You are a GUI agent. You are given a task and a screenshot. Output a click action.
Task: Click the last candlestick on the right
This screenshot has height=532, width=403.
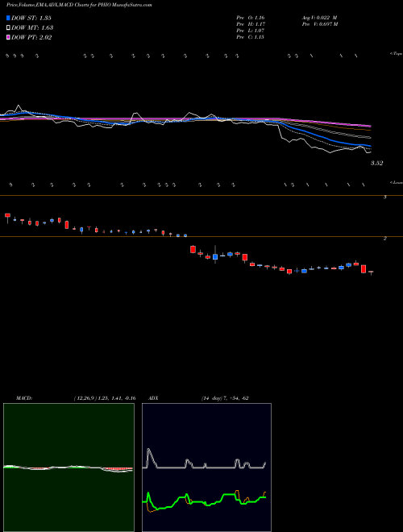(x=371, y=272)
